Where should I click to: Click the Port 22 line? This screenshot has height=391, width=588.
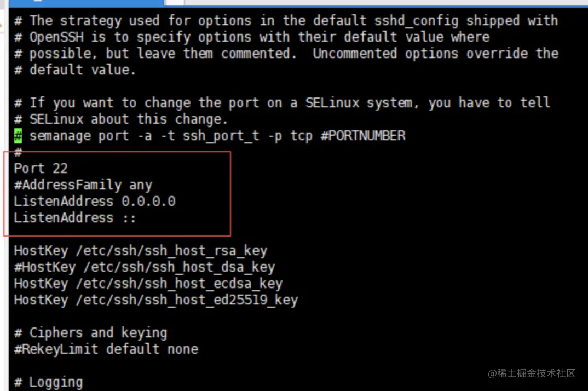[41, 169]
